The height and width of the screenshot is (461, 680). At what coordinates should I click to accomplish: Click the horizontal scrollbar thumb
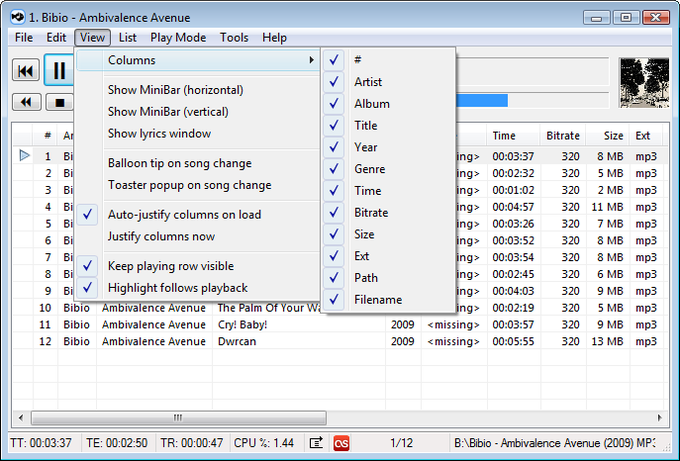point(179,418)
